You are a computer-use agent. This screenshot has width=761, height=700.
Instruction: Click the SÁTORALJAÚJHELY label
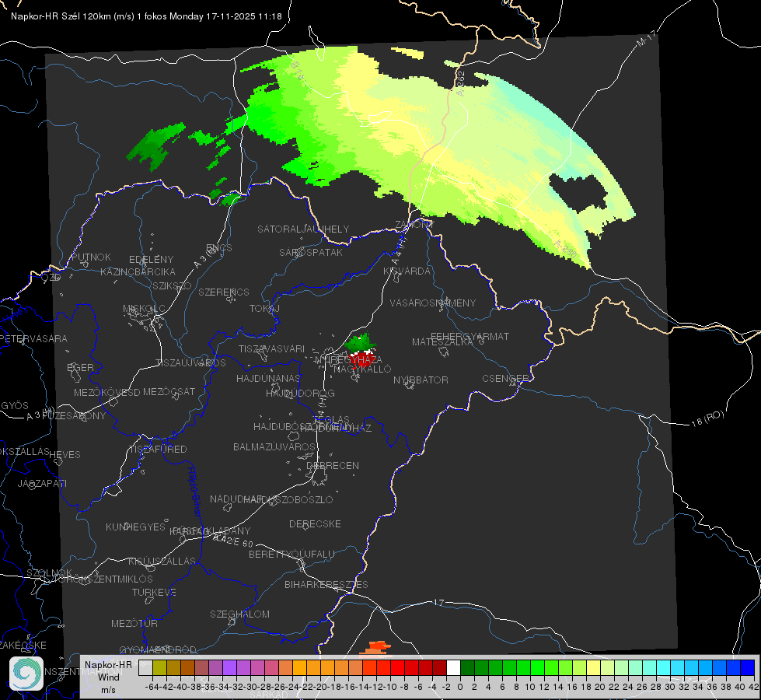tap(303, 229)
